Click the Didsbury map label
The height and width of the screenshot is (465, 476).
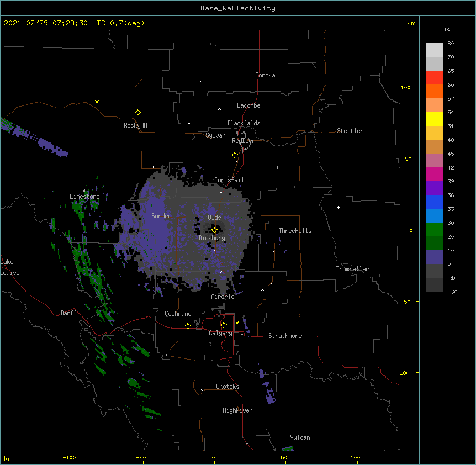pos(212,238)
